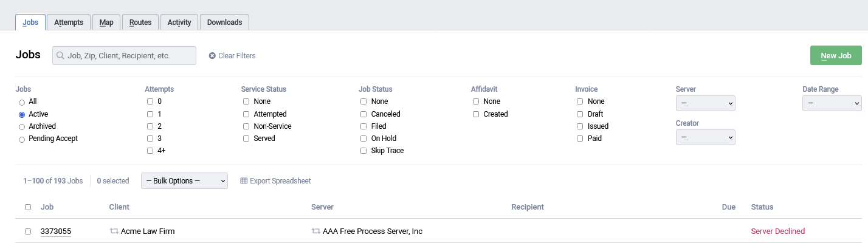Open the Routes tab
This screenshot has height=243, width=868.
[x=140, y=22]
